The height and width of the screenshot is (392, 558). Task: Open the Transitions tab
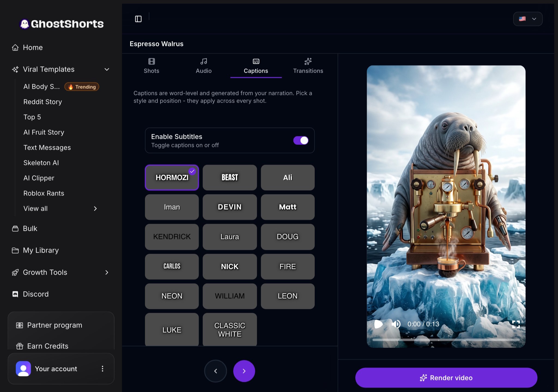pos(308,66)
